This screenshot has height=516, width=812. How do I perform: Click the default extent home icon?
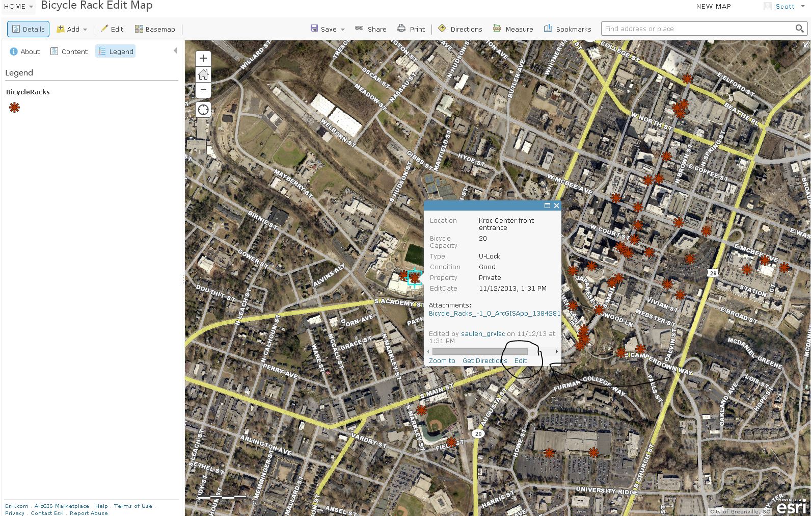click(x=203, y=74)
